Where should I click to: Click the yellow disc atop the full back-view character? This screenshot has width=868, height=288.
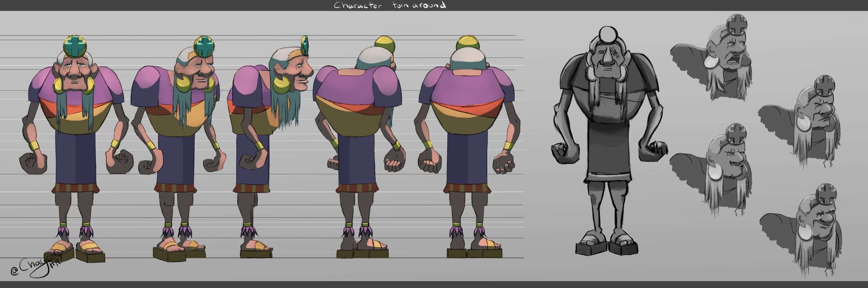tap(467, 43)
